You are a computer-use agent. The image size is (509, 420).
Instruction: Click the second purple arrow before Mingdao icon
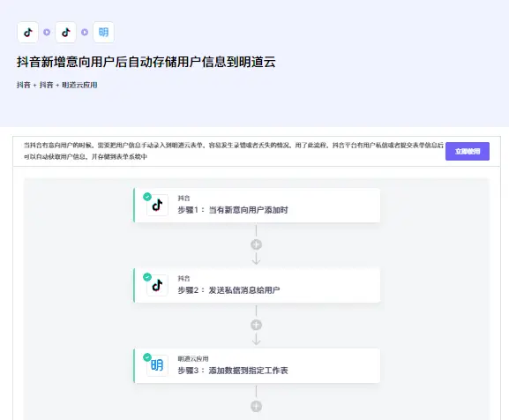tap(85, 32)
